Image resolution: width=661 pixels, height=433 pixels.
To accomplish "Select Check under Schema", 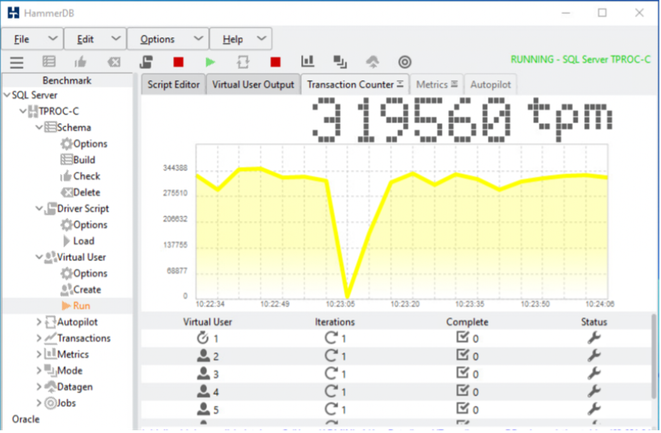I will pyautogui.click(x=80, y=176).
